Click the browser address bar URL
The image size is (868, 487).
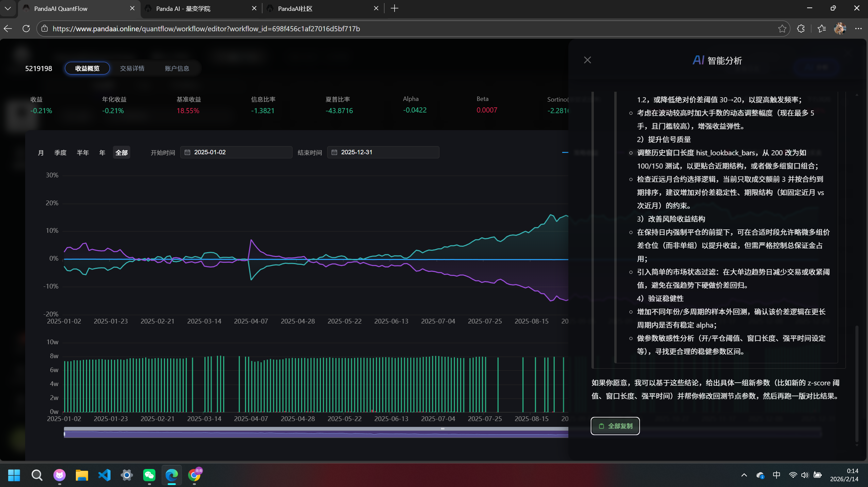[x=206, y=29]
